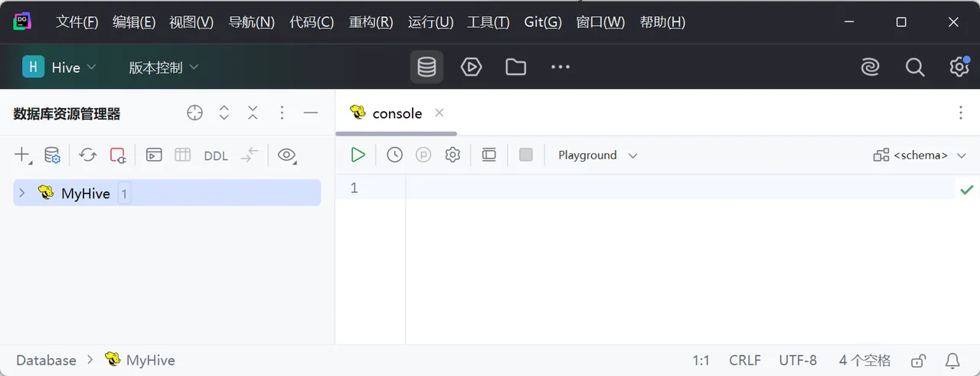Refresh the database tree
This screenshot has width=980, height=376.
(88, 155)
